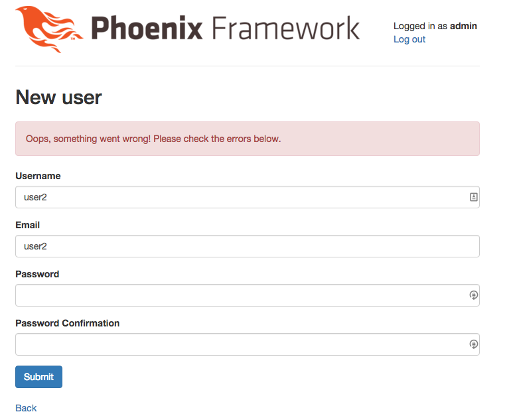Click the bold admin username text
This screenshot has width=513, height=420.
[463, 26]
